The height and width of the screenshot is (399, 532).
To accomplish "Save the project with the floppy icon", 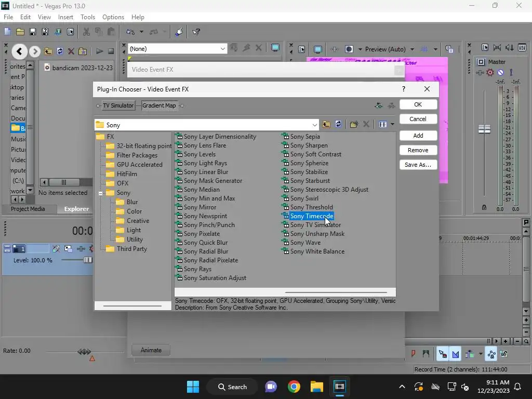I will click(33, 32).
